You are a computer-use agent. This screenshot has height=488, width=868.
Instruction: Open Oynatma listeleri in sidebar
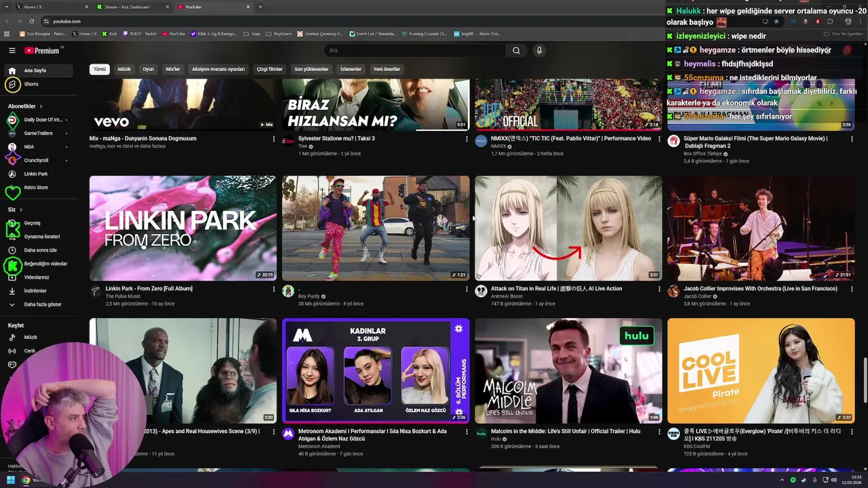click(x=39, y=237)
